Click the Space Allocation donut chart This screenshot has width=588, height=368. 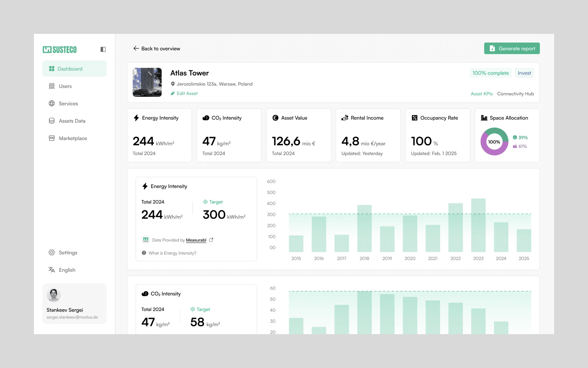pyautogui.click(x=494, y=142)
